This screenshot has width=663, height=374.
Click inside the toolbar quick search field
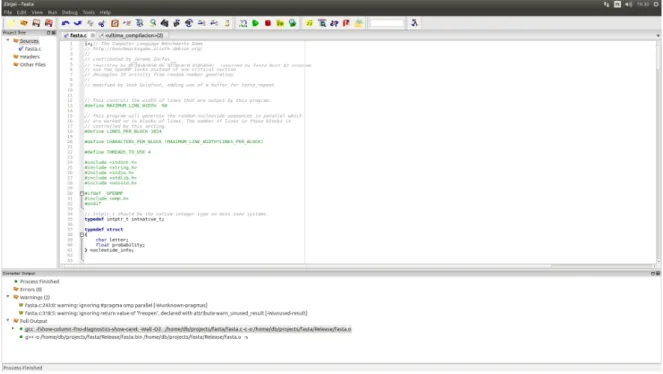[386, 23]
